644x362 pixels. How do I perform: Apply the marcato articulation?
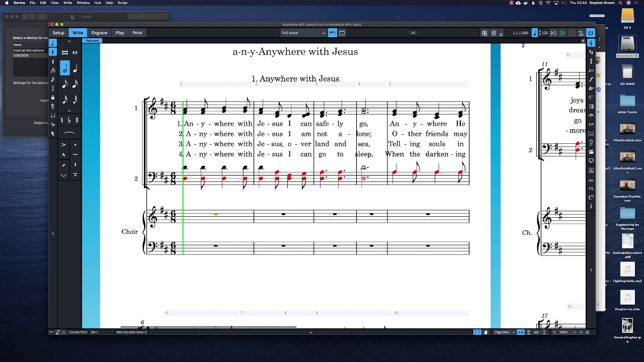63,155
